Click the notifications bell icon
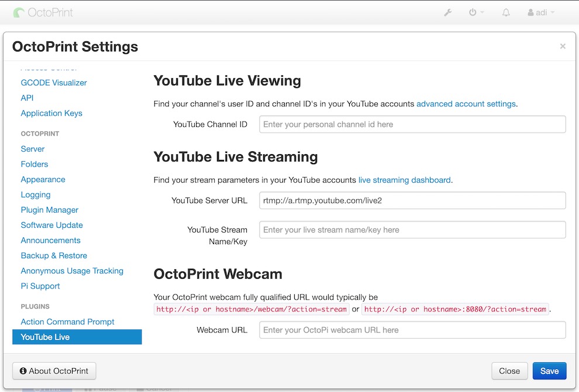 coord(506,12)
